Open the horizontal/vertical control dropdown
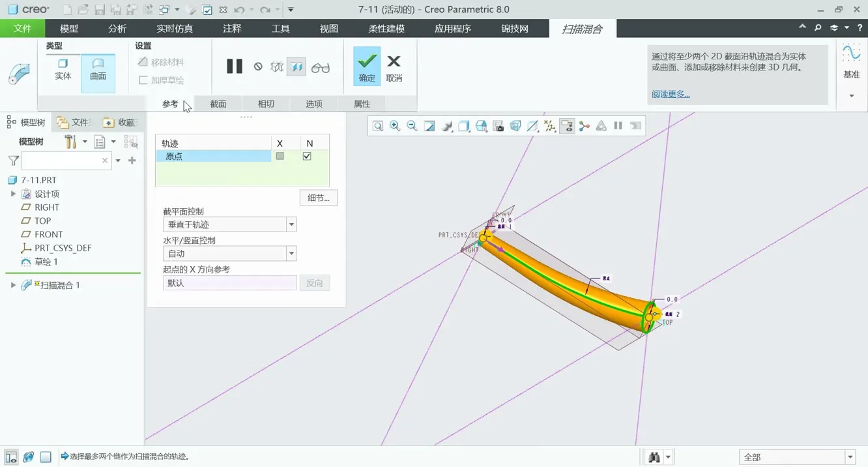This screenshot has height=467, width=868. click(291, 254)
